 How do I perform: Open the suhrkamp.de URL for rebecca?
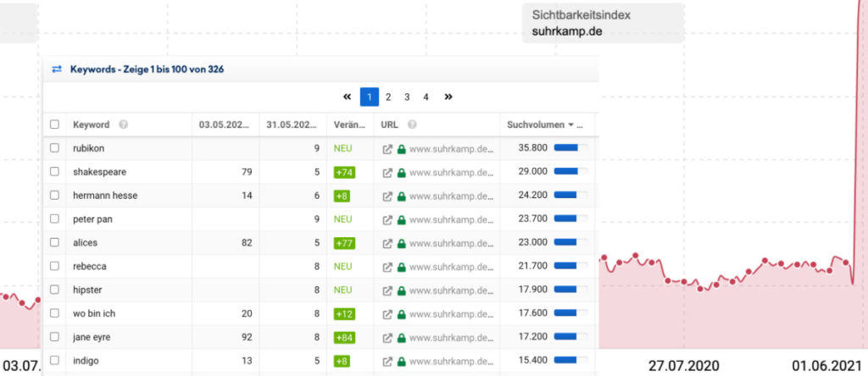click(x=450, y=267)
